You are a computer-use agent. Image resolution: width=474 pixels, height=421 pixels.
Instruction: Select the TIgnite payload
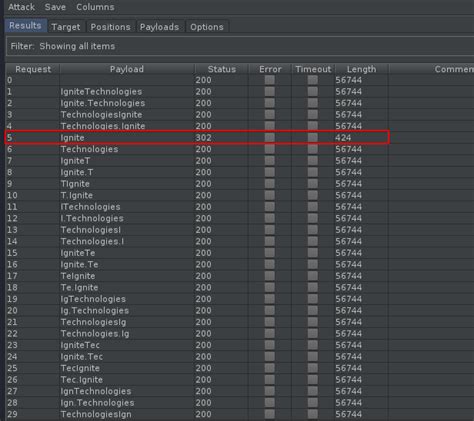[x=75, y=184]
